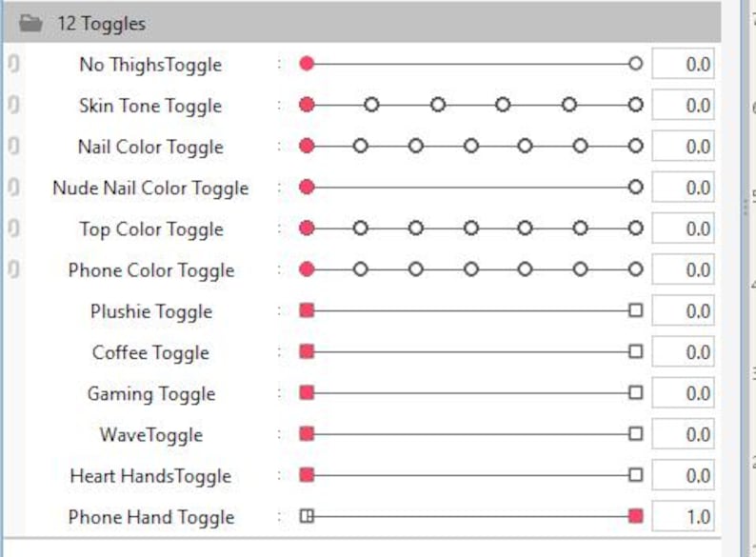Set Plushie Toggle to its right key
This screenshot has width=756, height=557.
(x=636, y=310)
